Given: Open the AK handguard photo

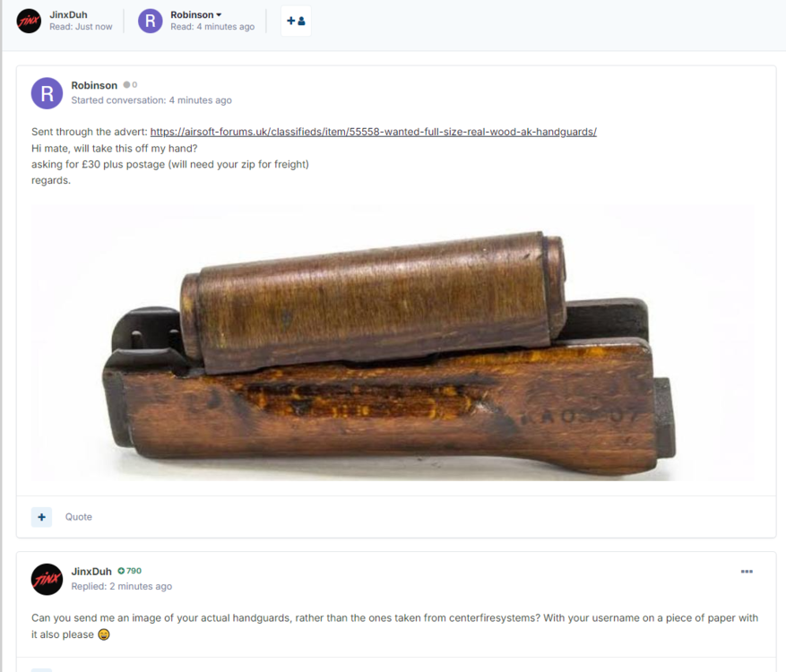Looking at the screenshot, I should tap(393, 342).
